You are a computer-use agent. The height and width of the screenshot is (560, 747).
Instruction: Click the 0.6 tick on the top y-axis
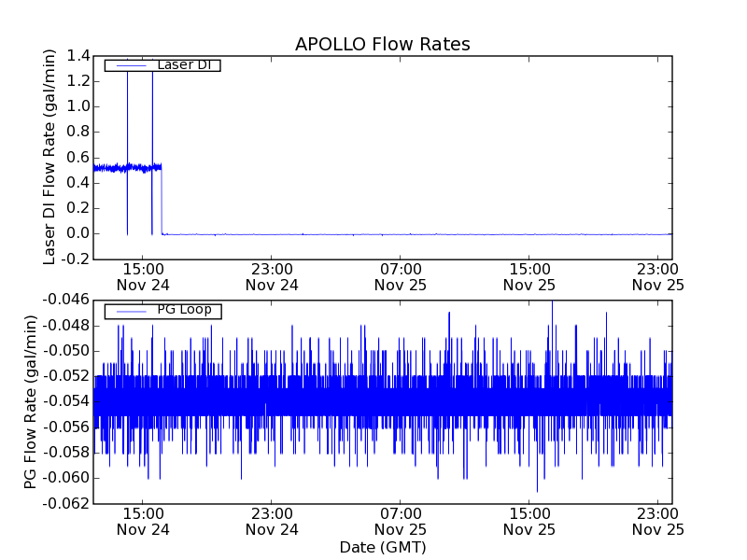78,158
